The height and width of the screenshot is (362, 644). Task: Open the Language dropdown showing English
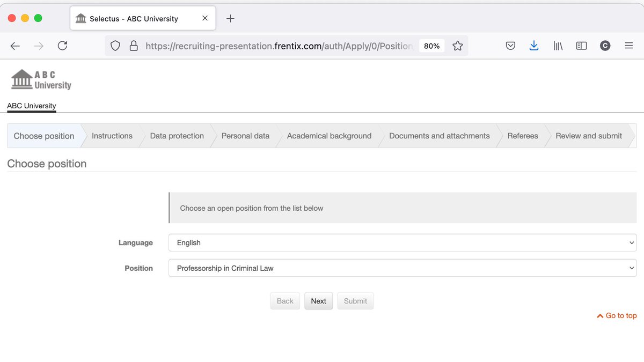(402, 242)
